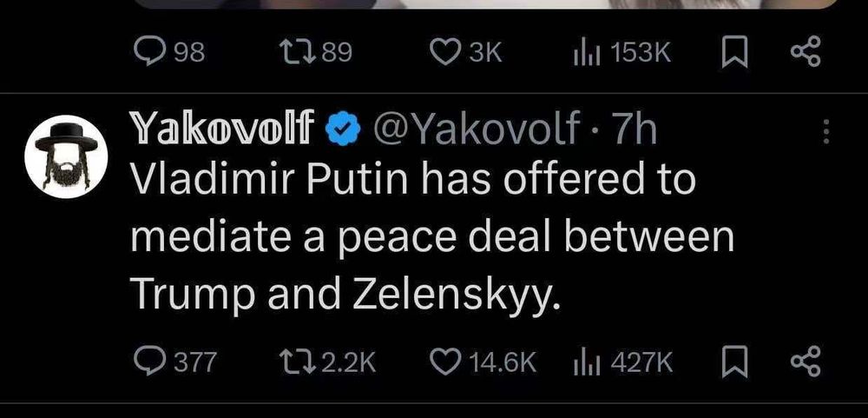Open the tweet's 7h timestamp
Image resolution: width=868 pixels, height=418 pixels.
coord(635,130)
